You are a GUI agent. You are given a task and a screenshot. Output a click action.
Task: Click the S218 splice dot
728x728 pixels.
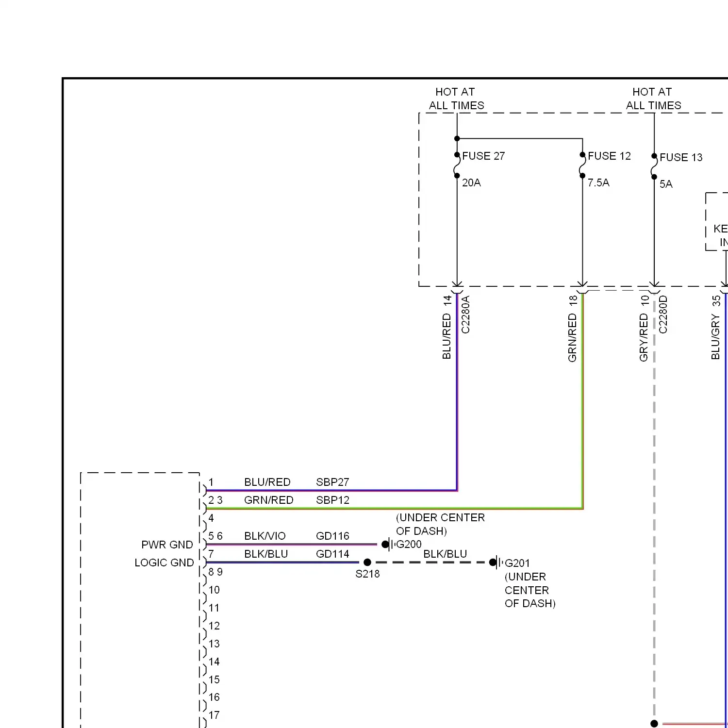pyautogui.click(x=367, y=563)
